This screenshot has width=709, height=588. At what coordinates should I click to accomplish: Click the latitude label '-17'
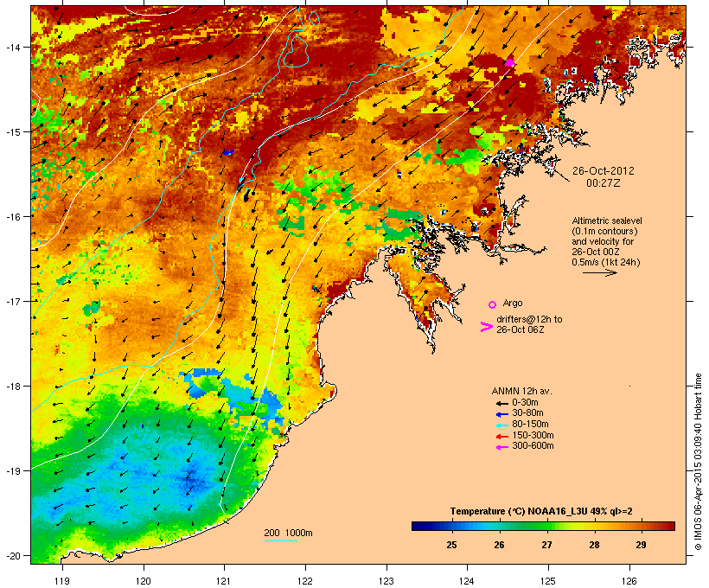tap(12, 302)
